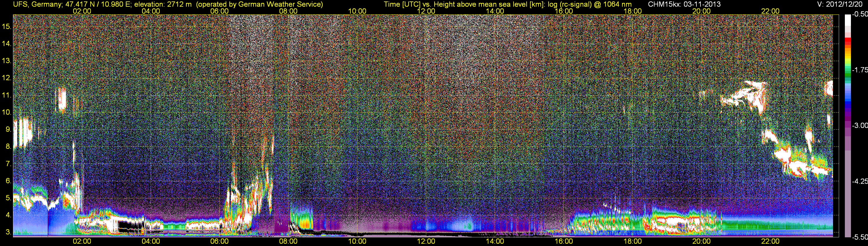The height and width of the screenshot is (246, 868).
Task: Click the 02:00 label on the bottom time axis
Action: (82, 241)
